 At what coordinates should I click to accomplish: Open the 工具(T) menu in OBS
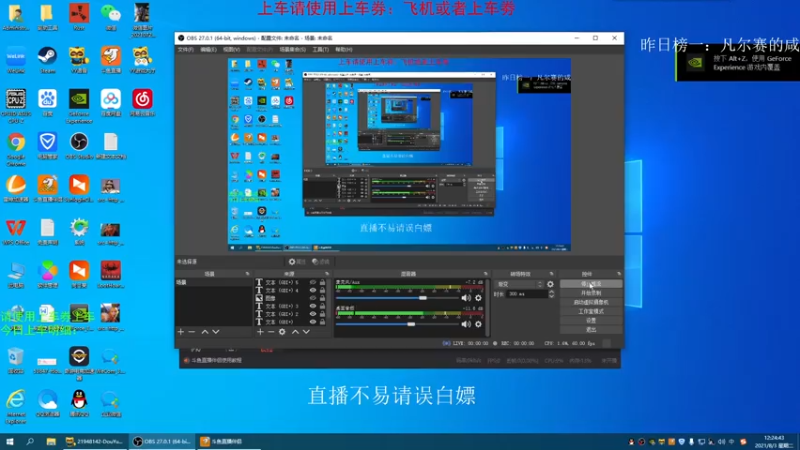pyautogui.click(x=320, y=49)
